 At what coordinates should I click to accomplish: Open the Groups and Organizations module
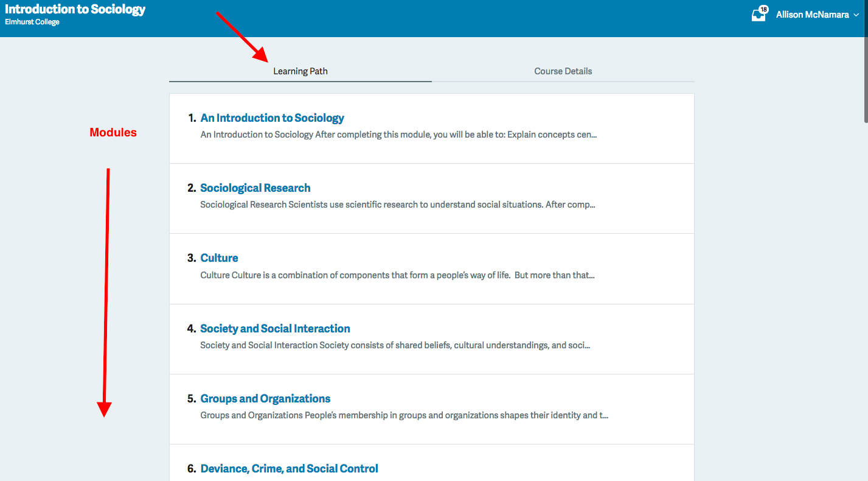point(265,399)
